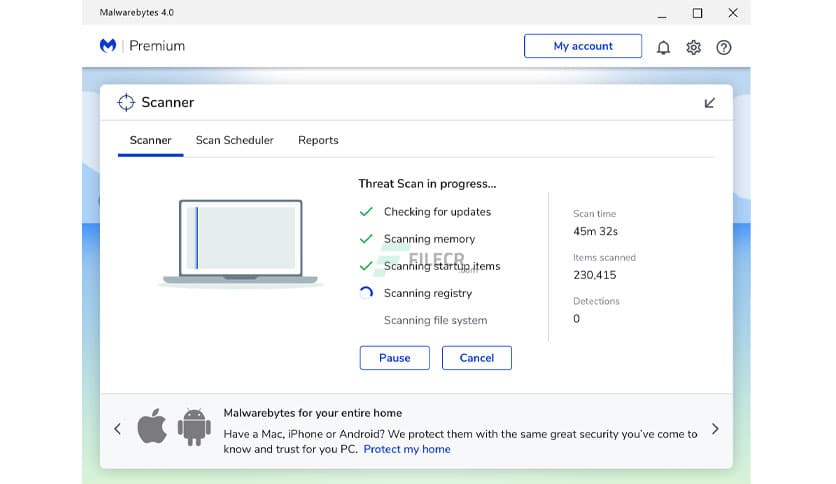Screen dimensions: 836x484
Task: Go to previous promo banner slide
Action: [118, 429]
